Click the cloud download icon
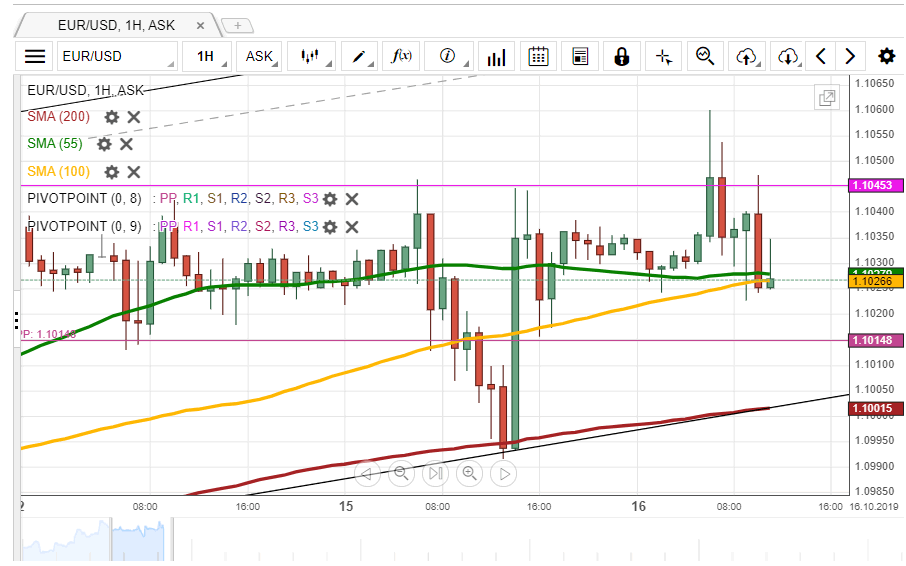This screenshot has height=566, width=906. click(788, 57)
